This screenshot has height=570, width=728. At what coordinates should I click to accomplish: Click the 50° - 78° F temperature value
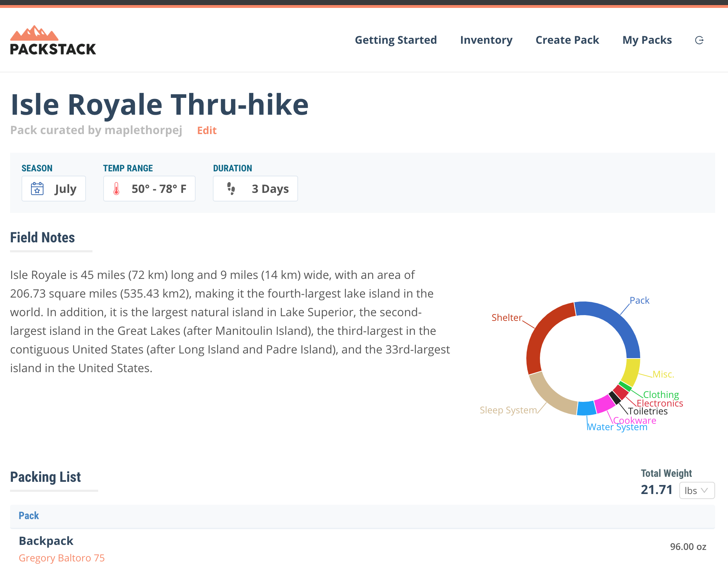click(x=159, y=189)
